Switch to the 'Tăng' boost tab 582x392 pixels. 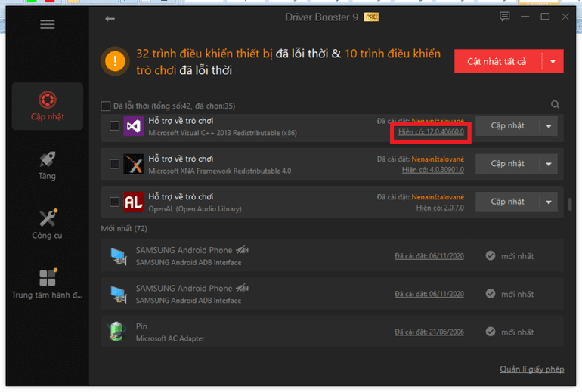(x=47, y=165)
